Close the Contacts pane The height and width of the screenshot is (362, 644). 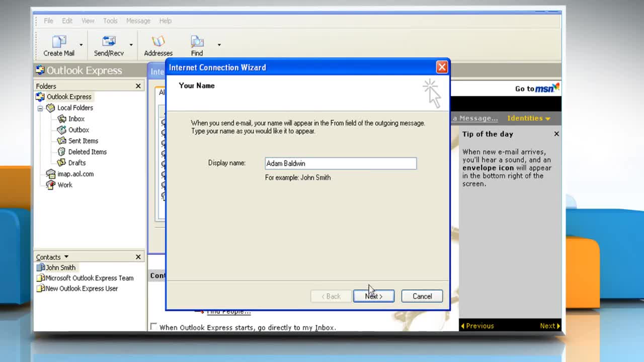tap(138, 257)
